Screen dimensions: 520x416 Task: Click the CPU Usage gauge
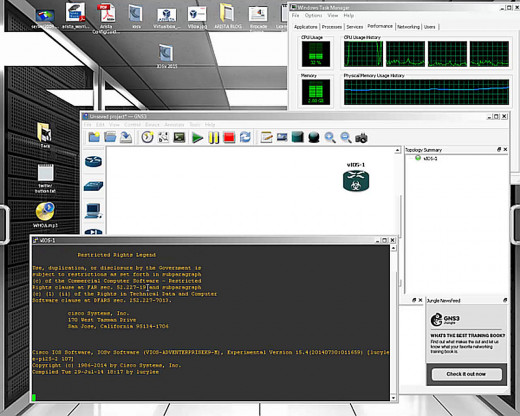(316, 54)
